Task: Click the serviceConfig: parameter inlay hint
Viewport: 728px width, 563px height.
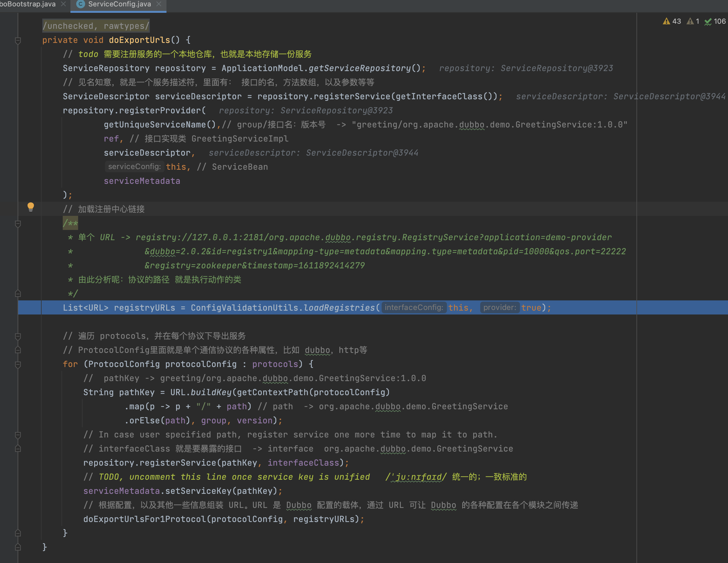Action: 134,167
